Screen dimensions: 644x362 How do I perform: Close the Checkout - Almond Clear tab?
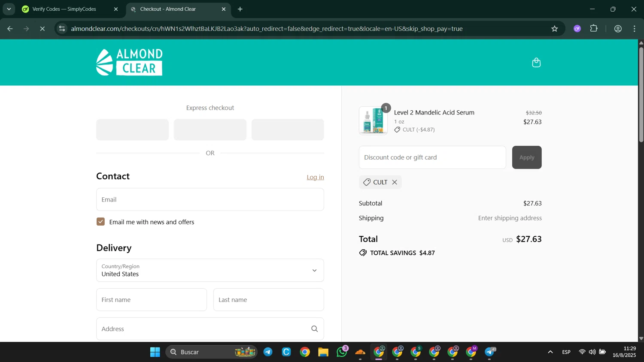[x=224, y=9]
